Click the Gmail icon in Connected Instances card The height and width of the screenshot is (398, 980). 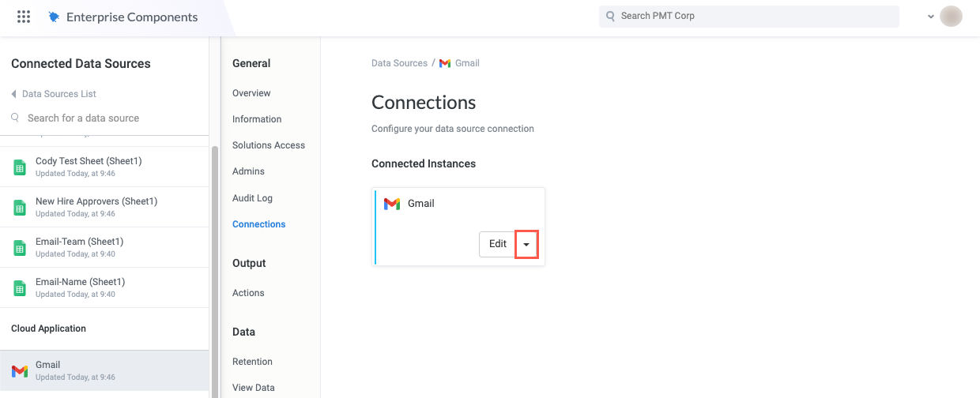pyautogui.click(x=392, y=204)
